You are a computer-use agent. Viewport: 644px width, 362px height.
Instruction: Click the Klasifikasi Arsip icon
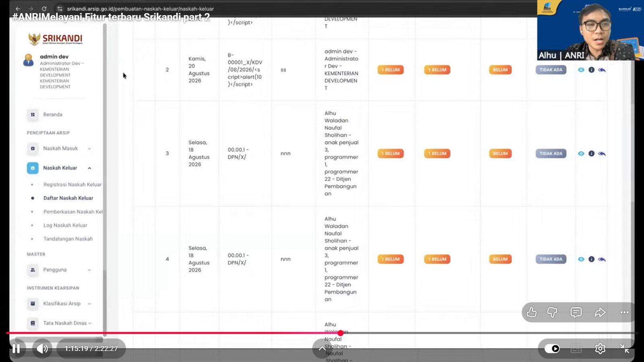[x=33, y=304]
